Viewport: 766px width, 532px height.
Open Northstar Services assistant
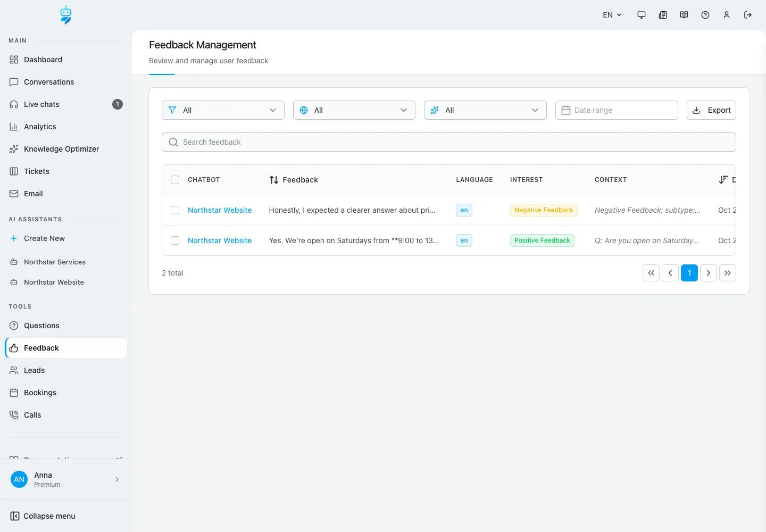tap(66, 262)
